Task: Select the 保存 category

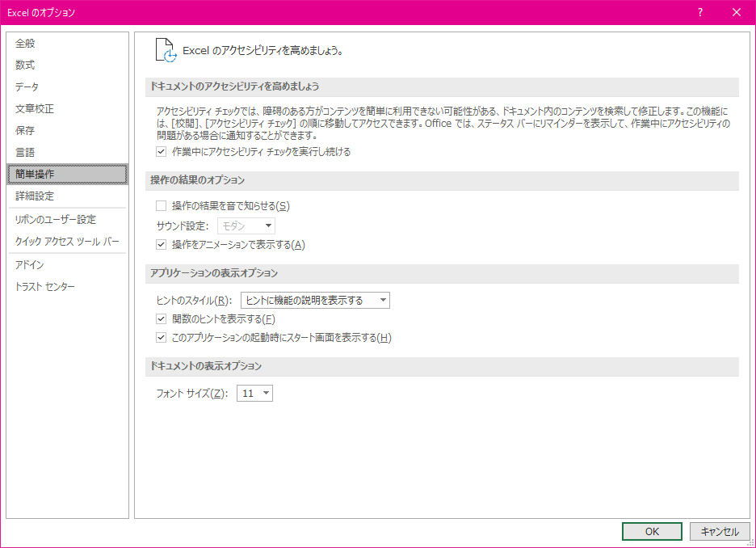Action: click(68, 131)
